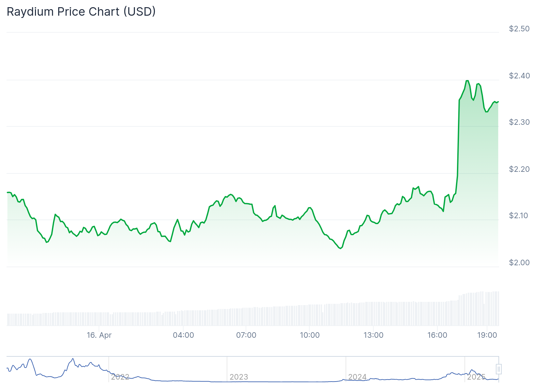Click the $2.00 price axis label

point(519,263)
